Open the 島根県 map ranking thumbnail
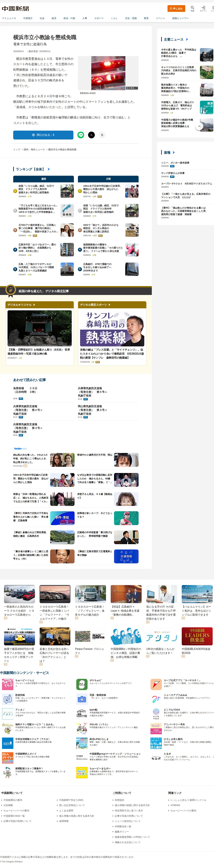This screenshot has width=214, height=868. [67, 211]
